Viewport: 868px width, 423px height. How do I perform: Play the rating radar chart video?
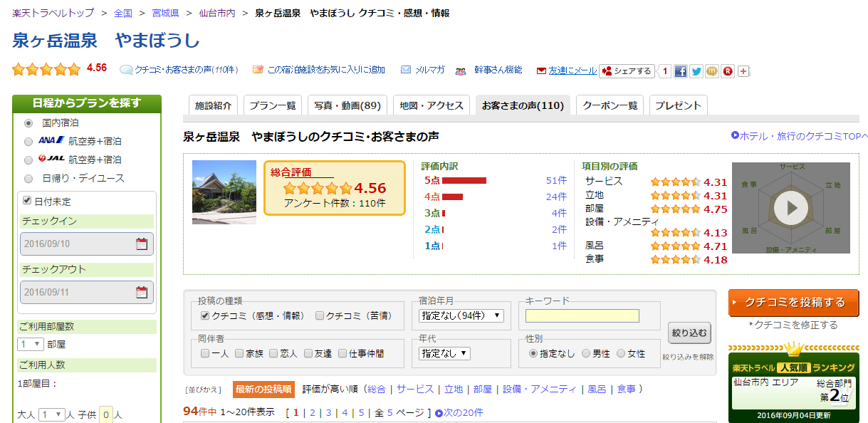[791, 208]
